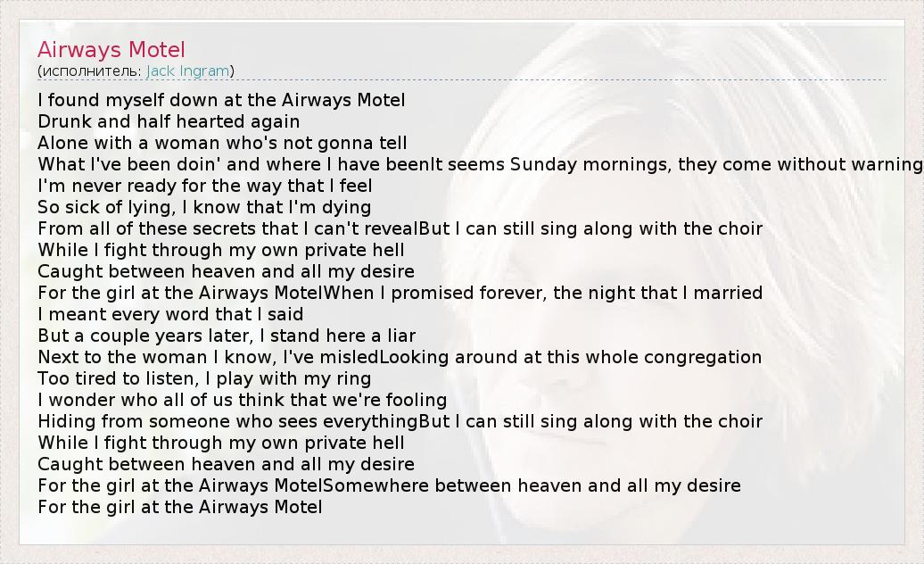
Task: Click the text "Hiding from someone who sees everything"
Action: click(x=227, y=421)
